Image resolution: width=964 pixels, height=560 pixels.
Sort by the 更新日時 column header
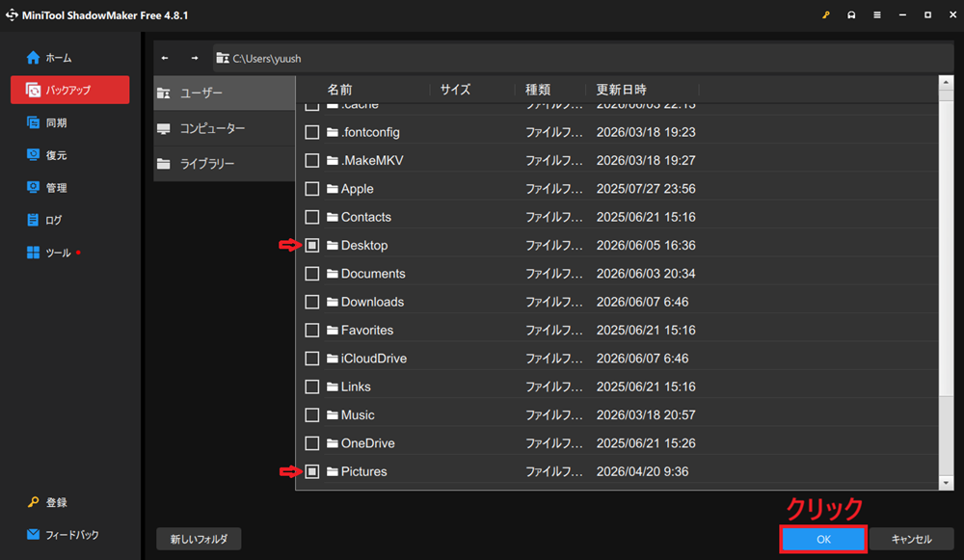(621, 90)
